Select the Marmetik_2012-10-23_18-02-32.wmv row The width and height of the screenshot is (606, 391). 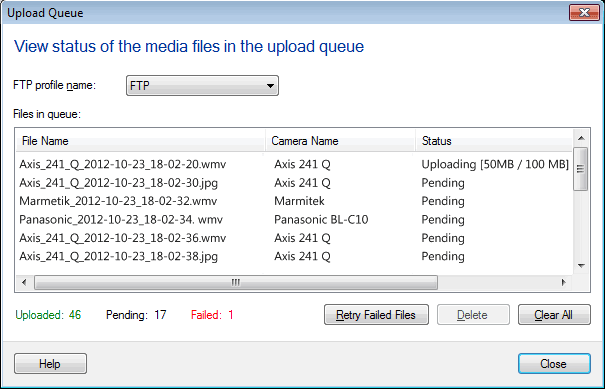coord(294,201)
